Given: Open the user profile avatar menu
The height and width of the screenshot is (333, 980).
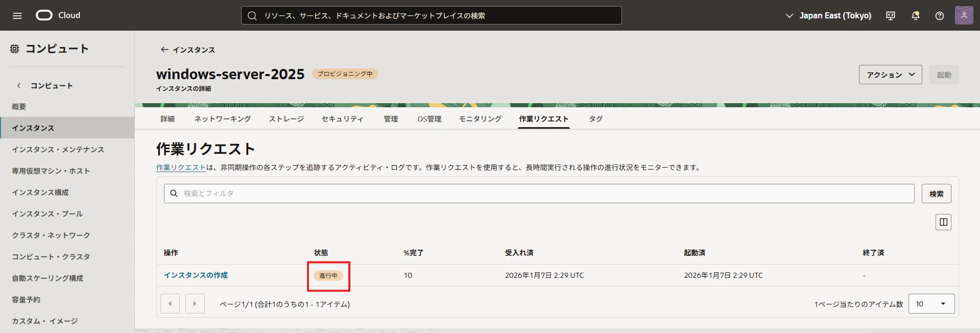Looking at the screenshot, I should coord(964,15).
